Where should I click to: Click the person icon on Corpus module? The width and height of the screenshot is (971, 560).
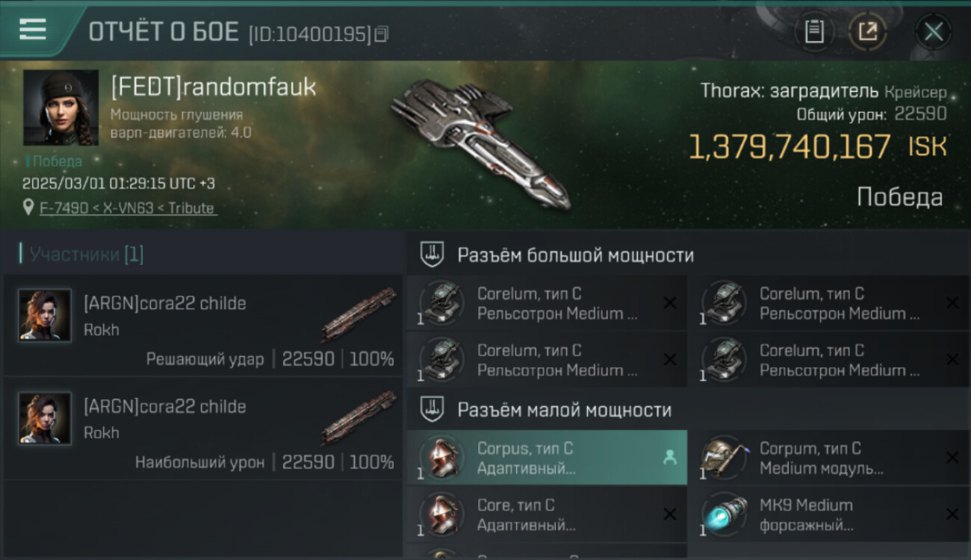click(x=670, y=458)
